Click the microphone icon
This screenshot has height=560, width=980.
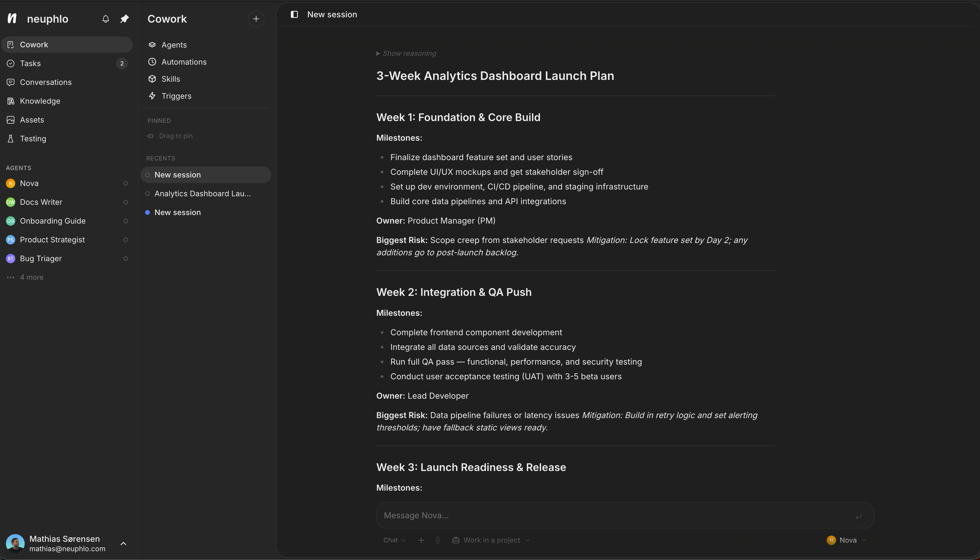[438, 540]
